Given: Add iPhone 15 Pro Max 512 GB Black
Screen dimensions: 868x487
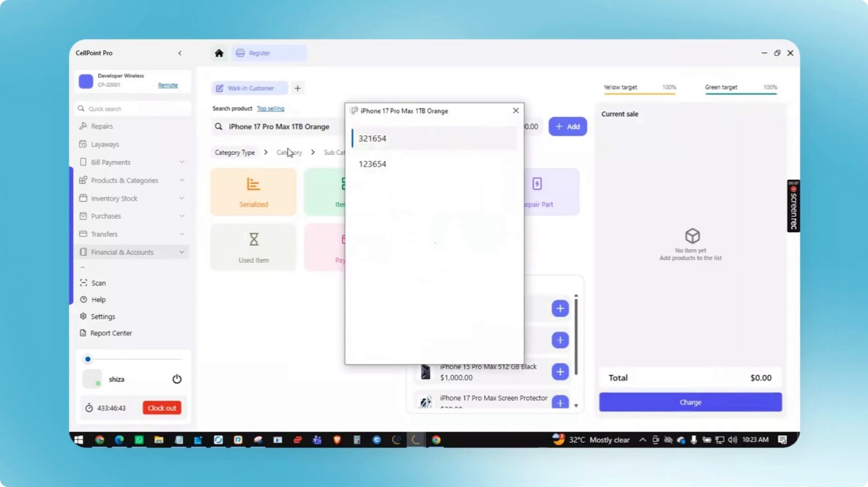Looking at the screenshot, I should pos(560,372).
